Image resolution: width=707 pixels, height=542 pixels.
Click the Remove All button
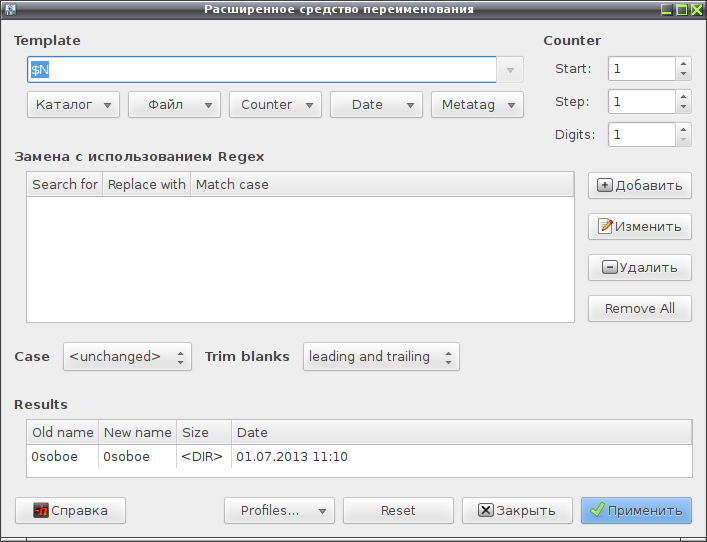[x=639, y=308]
